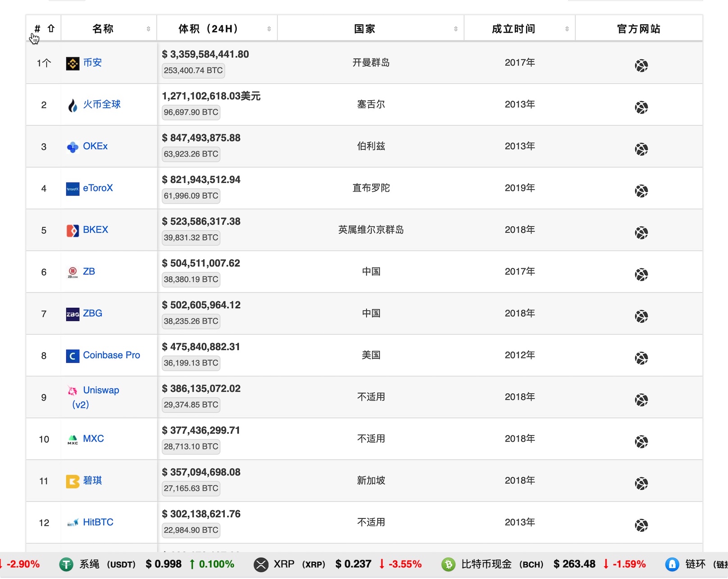Image resolution: width=728 pixels, height=579 pixels.
Task: Sort table by 名称 column
Action: coord(109,29)
